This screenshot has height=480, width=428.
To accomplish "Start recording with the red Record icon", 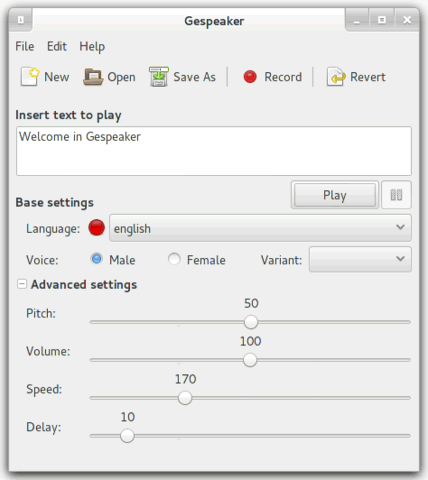I will (x=250, y=77).
